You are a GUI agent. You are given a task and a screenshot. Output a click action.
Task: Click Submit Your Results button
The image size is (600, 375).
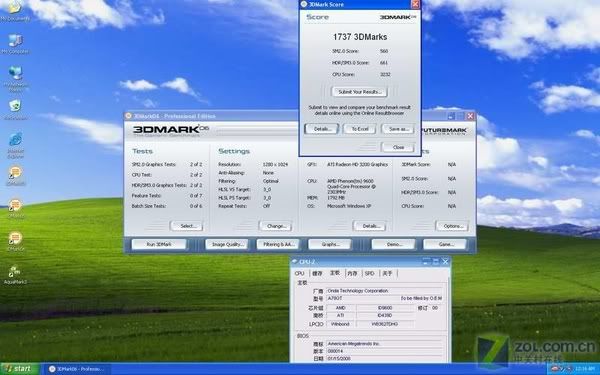pyautogui.click(x=360, y=92)
